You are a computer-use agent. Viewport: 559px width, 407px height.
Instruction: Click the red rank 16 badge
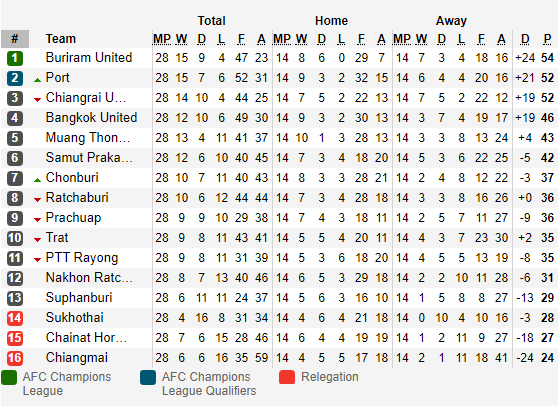click(x=15, y=358)
